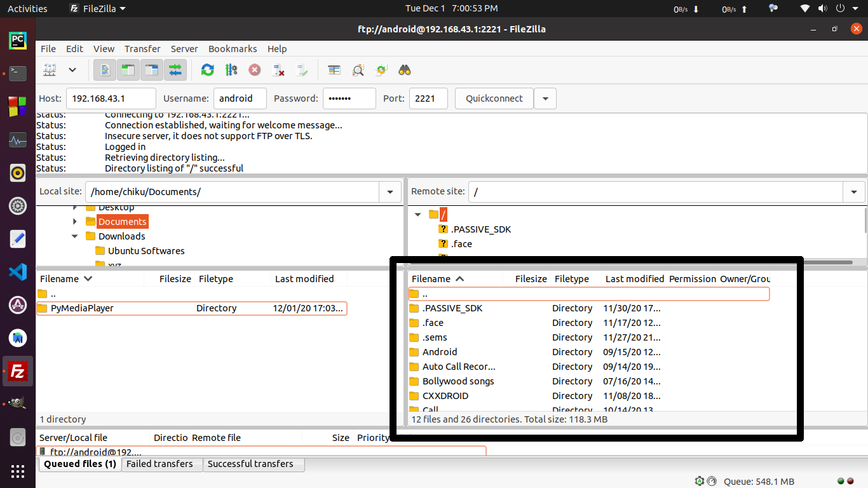Viewport: 868px width, 488px height.
Task: Sort remote list by Filename column header
Action: pyautogui.click(x=455, y=279)
